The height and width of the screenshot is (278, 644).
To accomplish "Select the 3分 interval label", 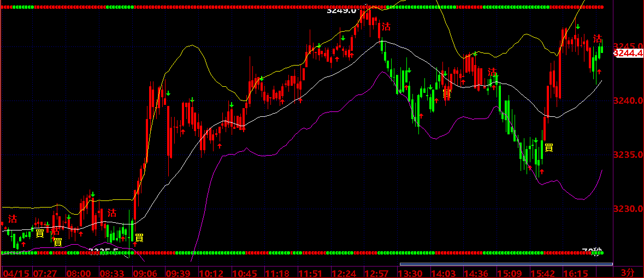I will click(628, 272).
